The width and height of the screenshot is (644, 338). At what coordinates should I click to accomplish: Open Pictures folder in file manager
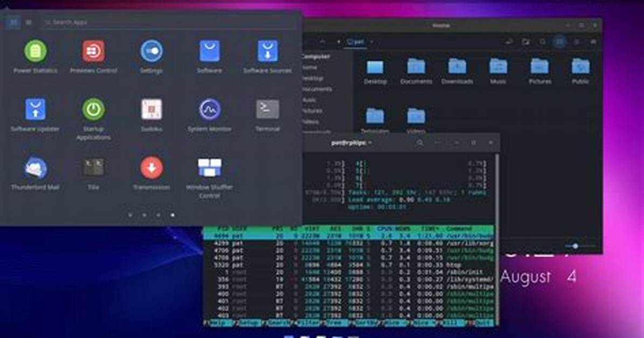click(x=540, y=71)
